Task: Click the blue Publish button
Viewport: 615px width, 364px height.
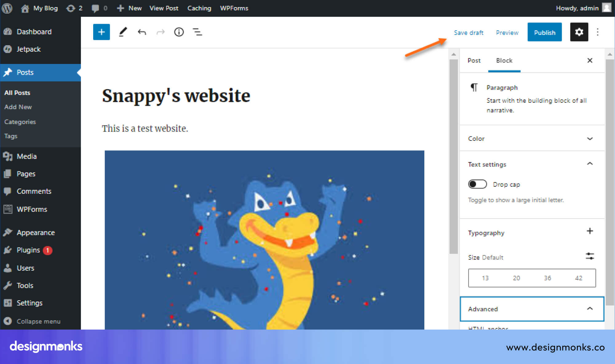Action: 545,32
